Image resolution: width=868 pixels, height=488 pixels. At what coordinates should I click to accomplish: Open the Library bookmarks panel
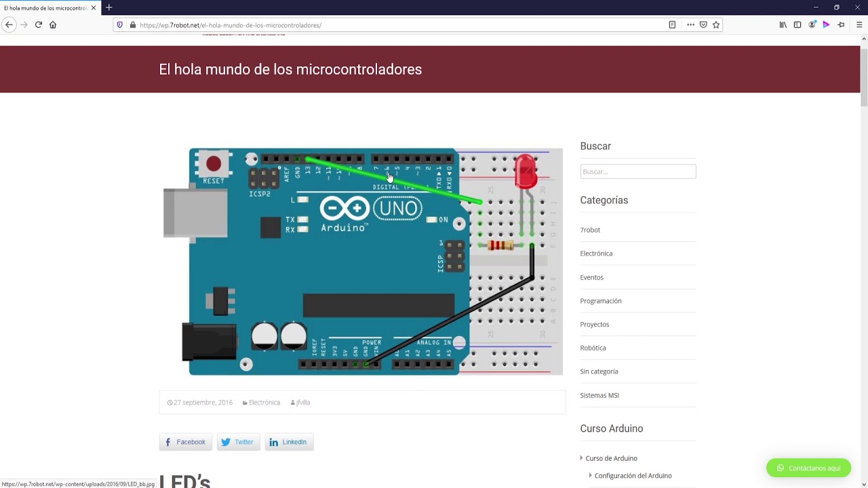(x=783, y=25)
